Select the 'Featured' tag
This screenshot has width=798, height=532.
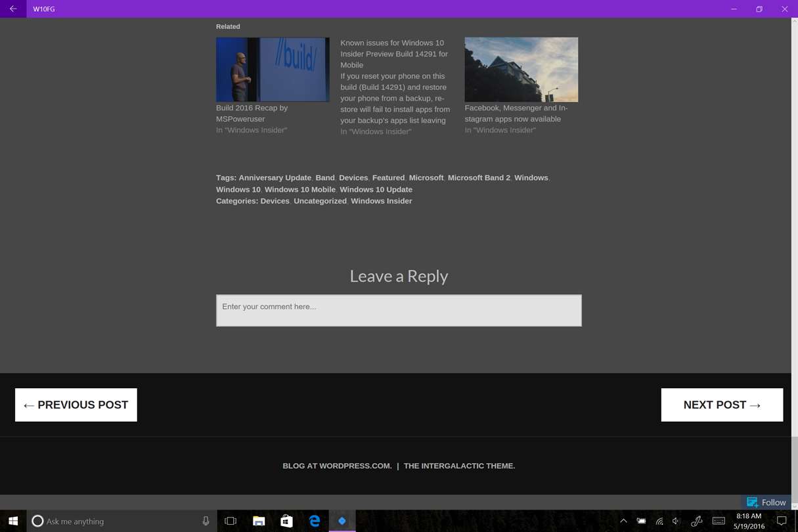point(388,178)
